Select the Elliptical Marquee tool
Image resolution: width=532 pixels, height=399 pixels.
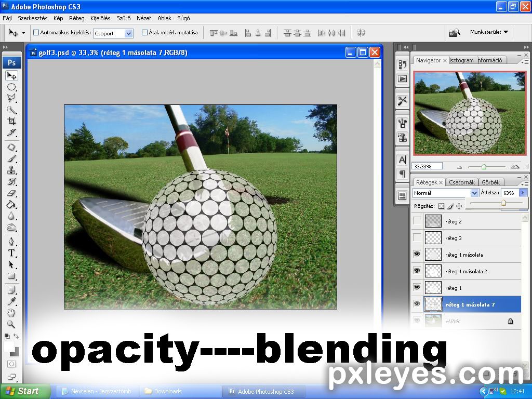pos(12,87)
